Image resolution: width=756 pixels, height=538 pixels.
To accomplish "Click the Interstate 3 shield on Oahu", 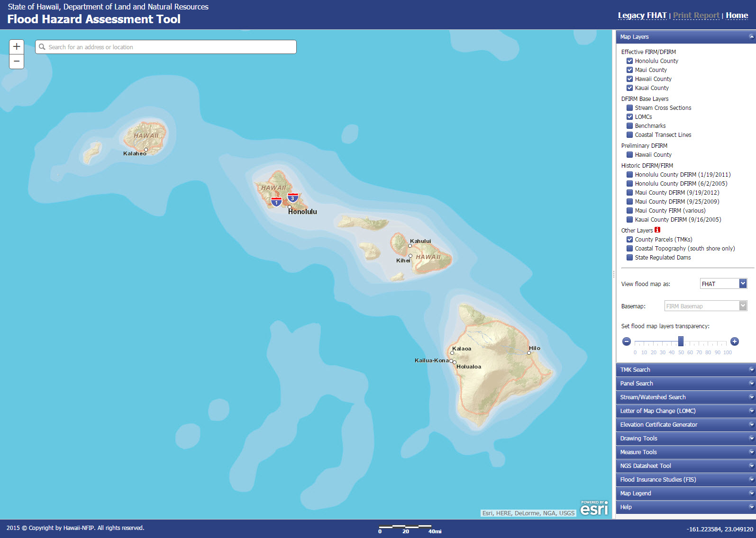I will click(293, 197).
